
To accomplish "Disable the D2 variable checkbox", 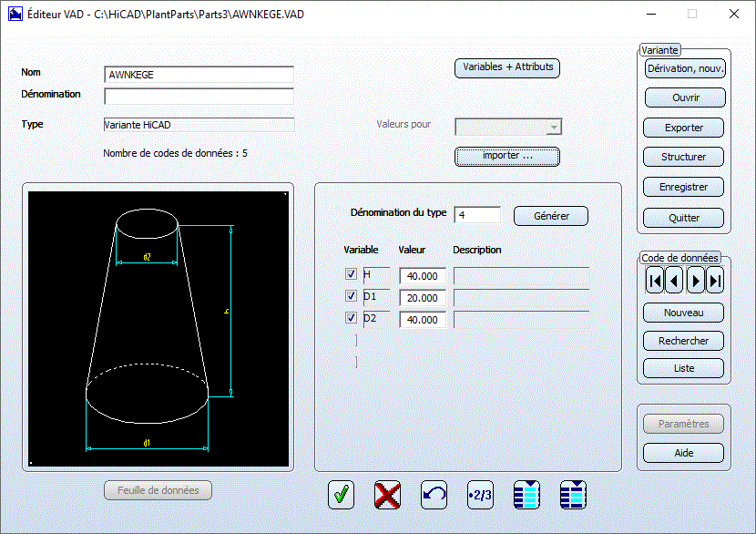I will pos(351,318).
